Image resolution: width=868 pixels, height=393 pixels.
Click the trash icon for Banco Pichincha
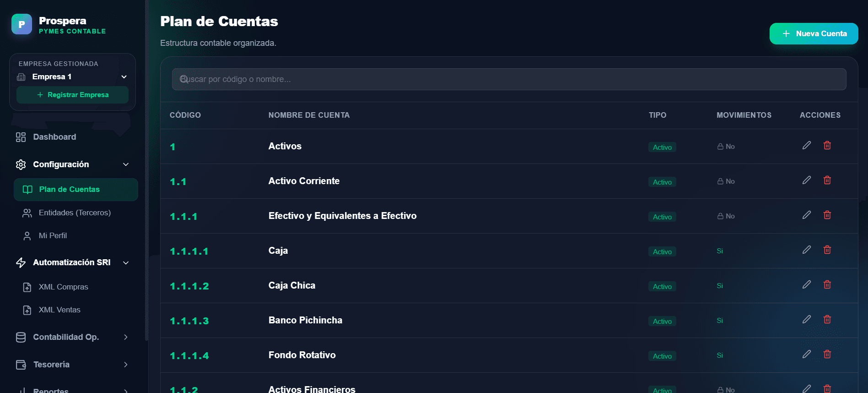pos(827,319)
